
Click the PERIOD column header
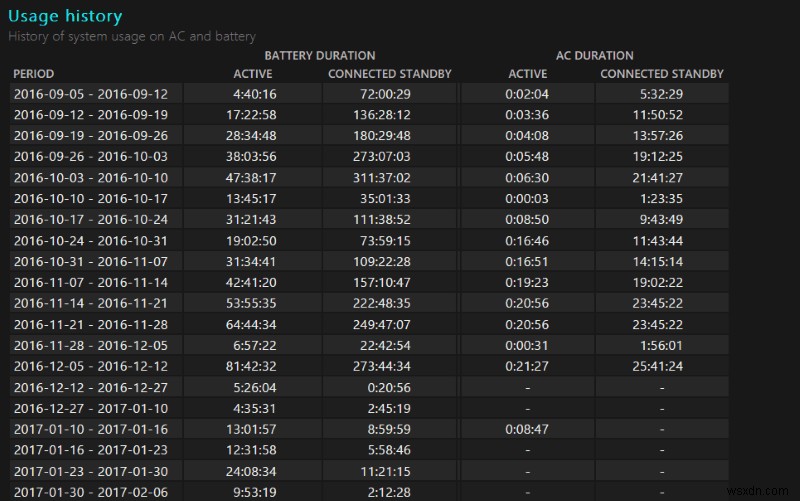click(x=34, y=74)
